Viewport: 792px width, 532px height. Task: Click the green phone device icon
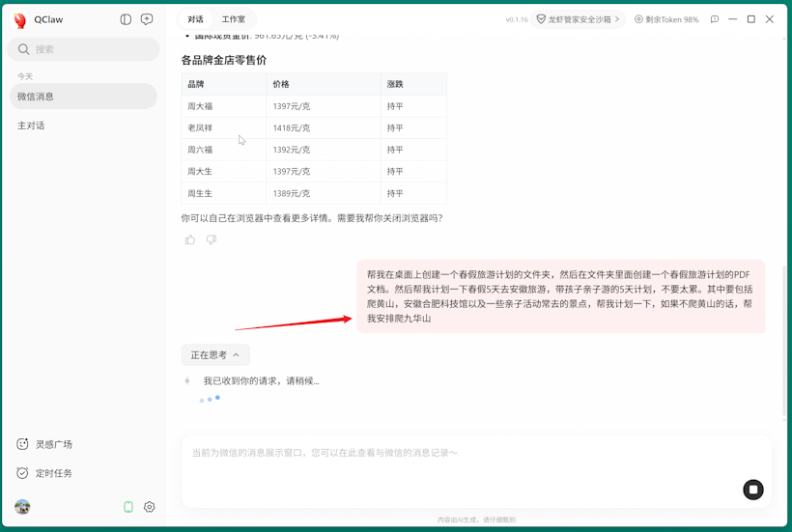pyautogui.click(x=128, y=507)
